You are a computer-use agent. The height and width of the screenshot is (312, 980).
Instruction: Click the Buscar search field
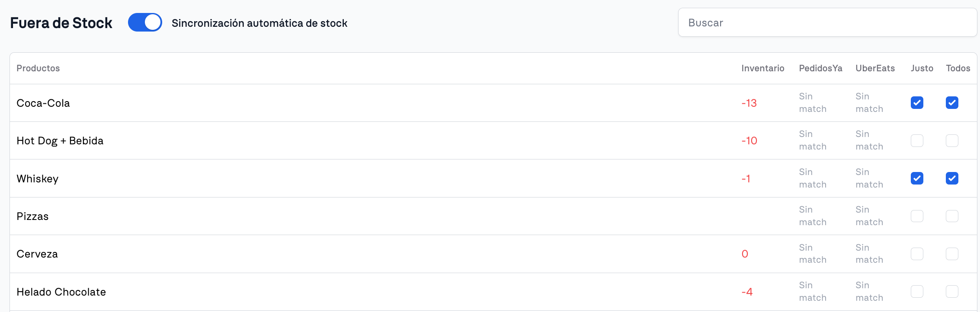827,22
